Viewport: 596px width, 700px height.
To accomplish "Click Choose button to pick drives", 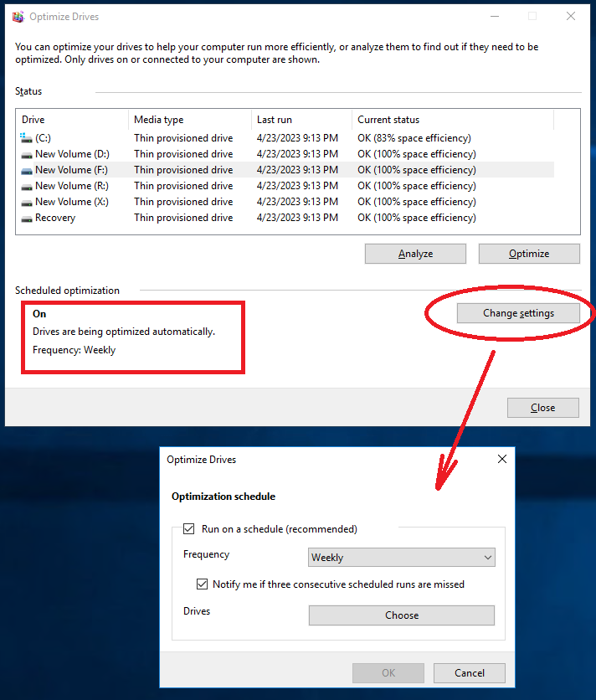I will pyautogui.click(x=402, y=615).
